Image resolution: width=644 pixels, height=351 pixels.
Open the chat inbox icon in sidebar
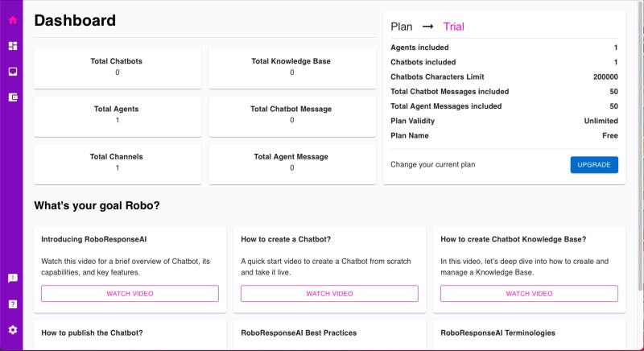pos(13,72)
